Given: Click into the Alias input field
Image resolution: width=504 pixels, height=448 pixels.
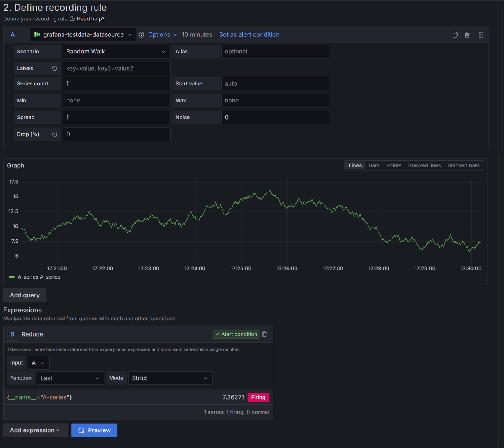Looking at the screenshot, I should [275, 52].
